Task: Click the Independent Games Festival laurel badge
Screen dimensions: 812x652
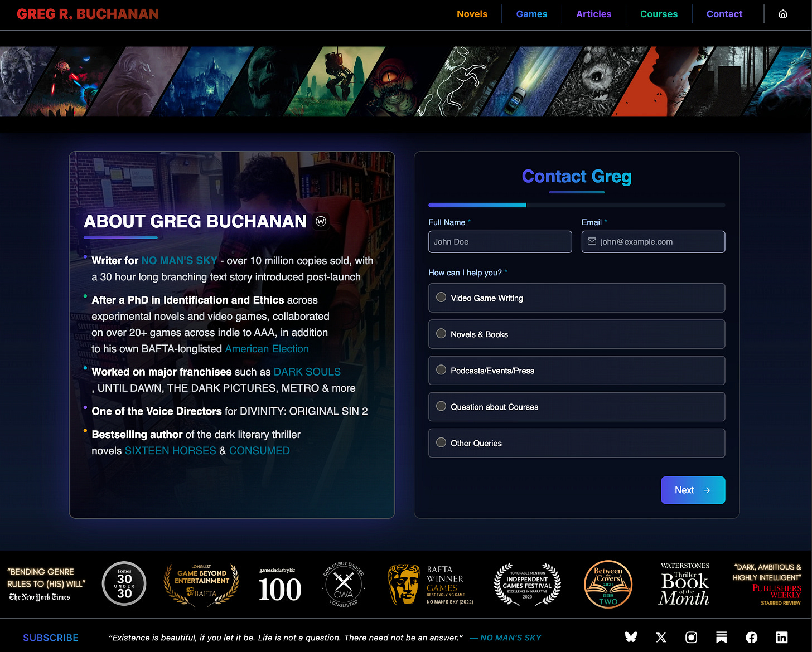Action: [x=527, y=584]
